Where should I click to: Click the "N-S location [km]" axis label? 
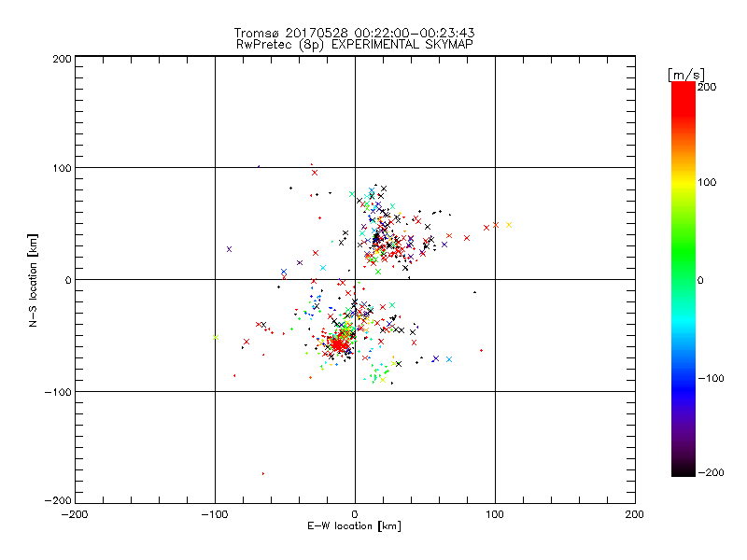pyautogui.click(x=33, y=280)
